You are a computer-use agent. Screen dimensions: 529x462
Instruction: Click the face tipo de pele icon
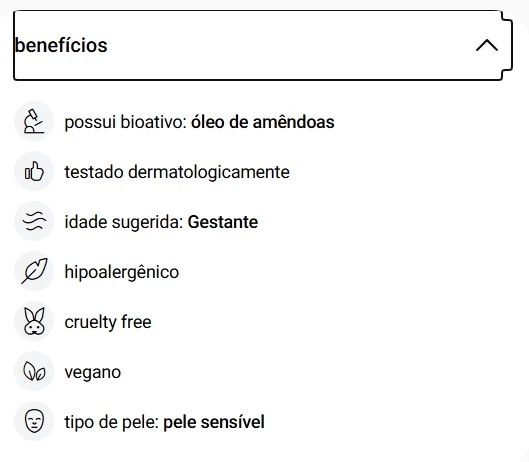point(34,421)
